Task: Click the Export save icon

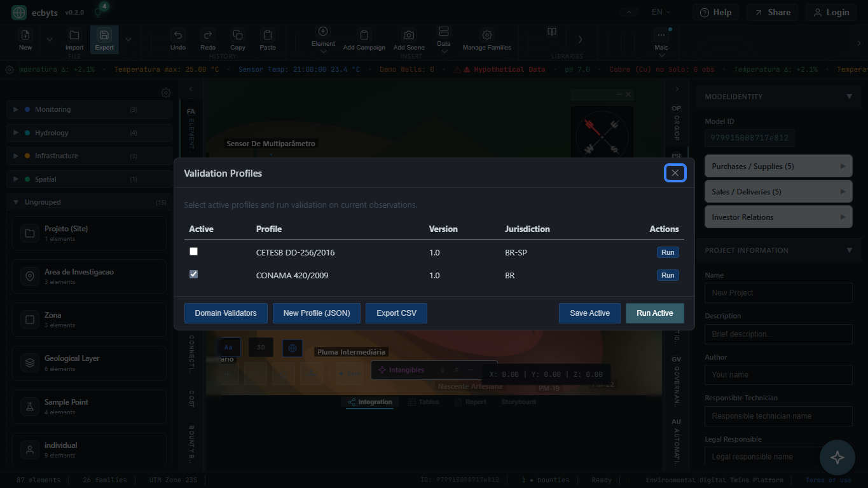Action: (104, 36)
